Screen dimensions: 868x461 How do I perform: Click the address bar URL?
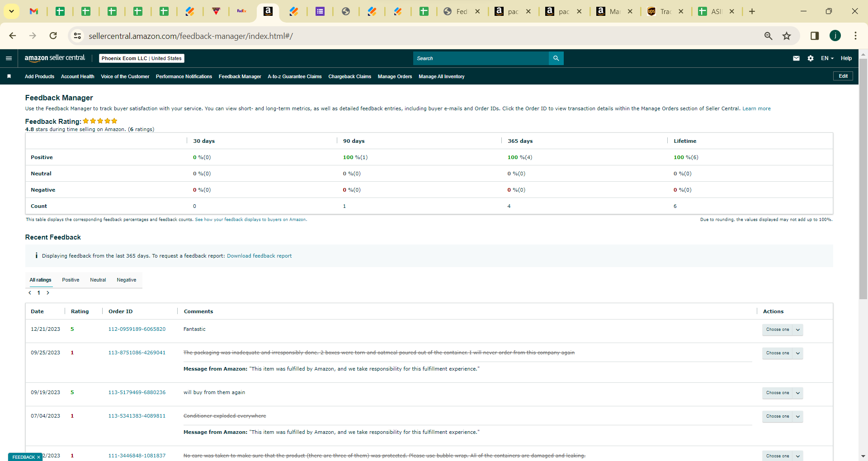click(191, 36)
